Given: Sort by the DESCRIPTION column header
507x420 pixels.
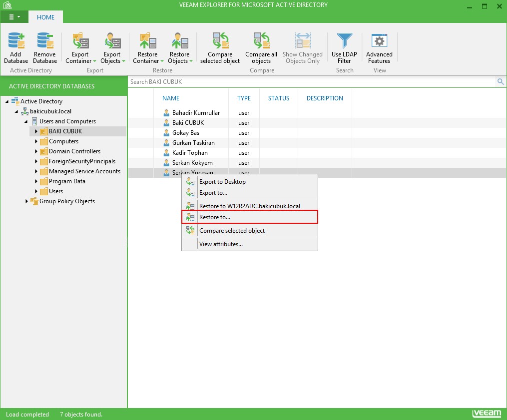Looking at the screenshot, I should [325, 98].
